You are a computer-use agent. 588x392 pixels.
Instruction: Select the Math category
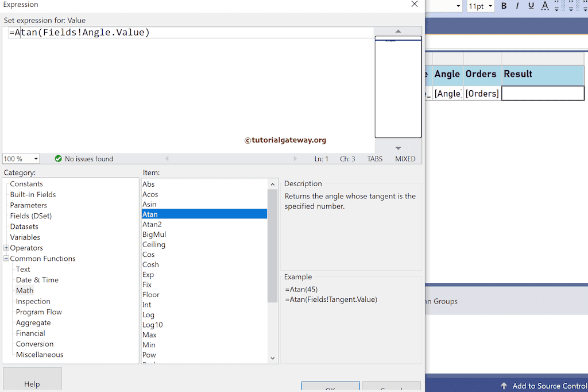[x=25, y=290]
